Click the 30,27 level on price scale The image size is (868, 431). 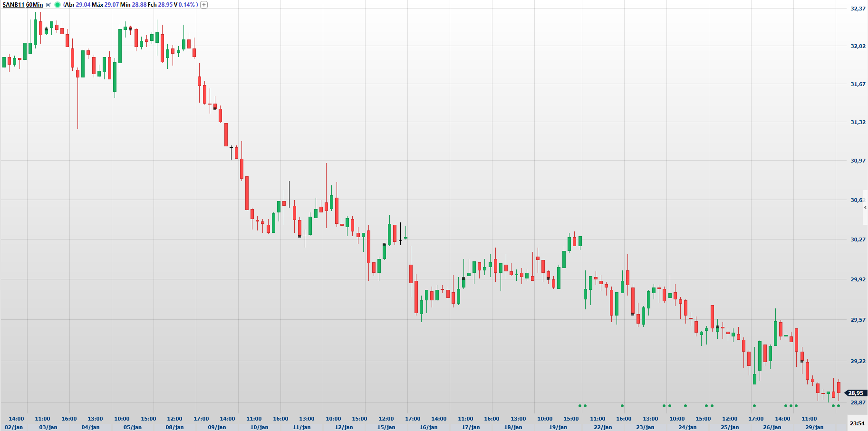pos(858,239)
